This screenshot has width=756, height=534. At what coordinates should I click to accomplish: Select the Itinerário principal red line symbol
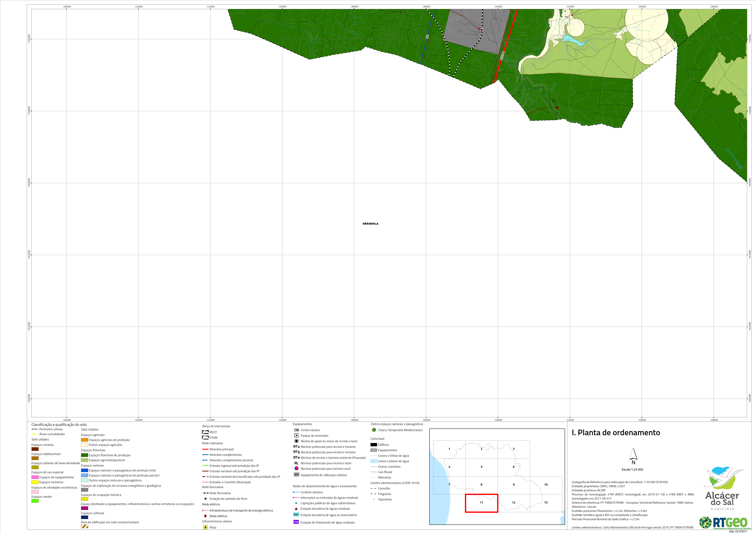(205, 449)
